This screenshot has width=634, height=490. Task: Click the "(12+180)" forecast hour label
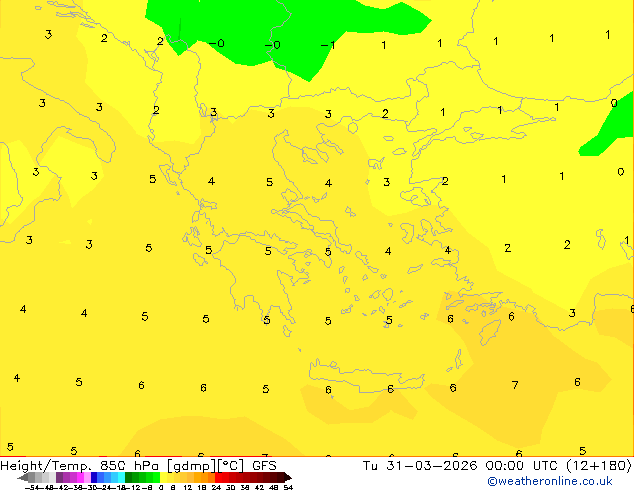pos(598,466)
